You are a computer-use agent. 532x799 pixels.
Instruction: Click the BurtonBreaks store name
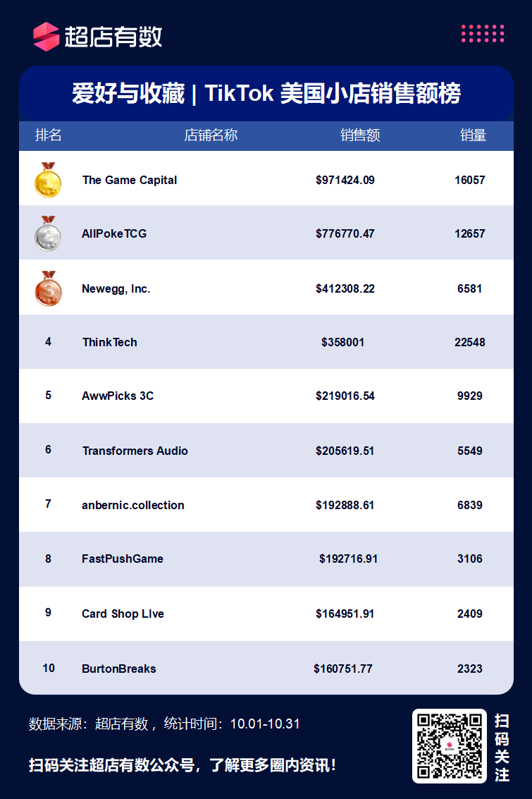[x=118, y=669]
